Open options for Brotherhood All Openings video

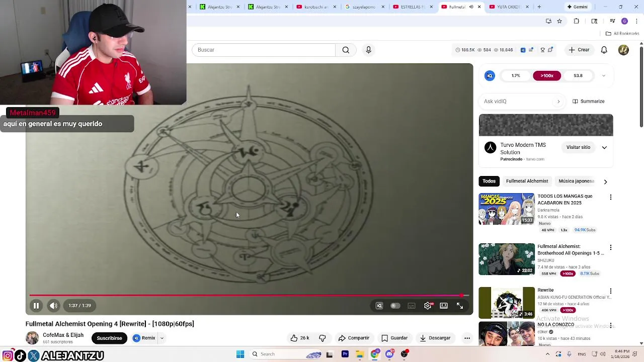(610, 247)
